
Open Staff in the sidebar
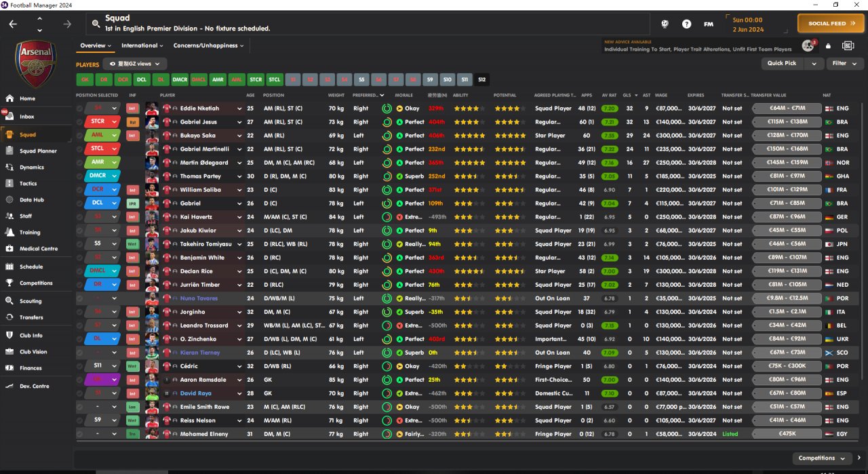[37, 216]
